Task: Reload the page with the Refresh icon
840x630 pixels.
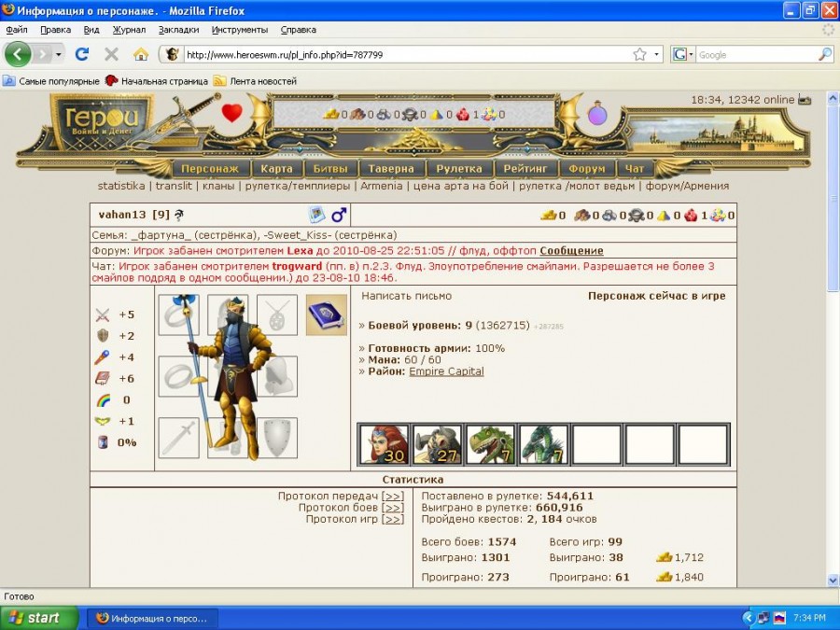Action: point(82,54)
